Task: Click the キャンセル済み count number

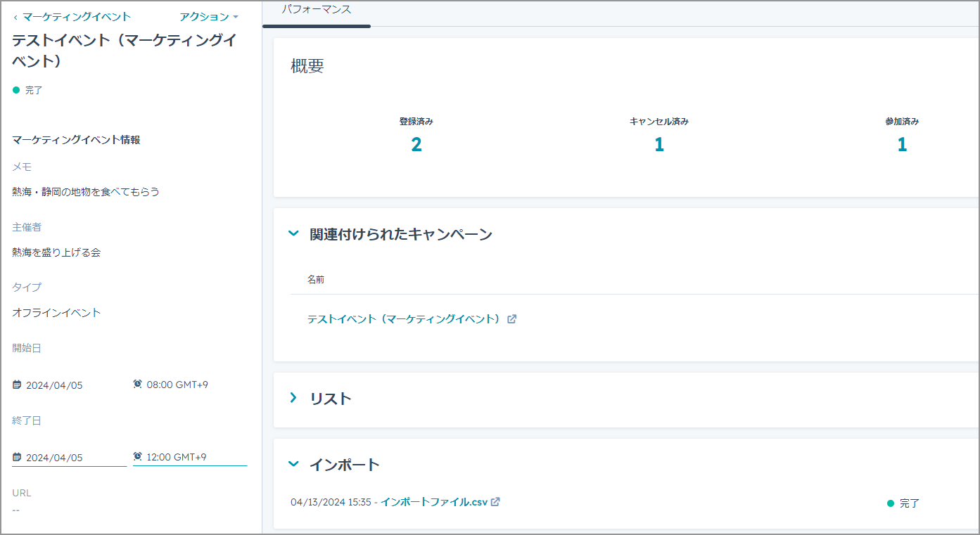Action: (x=659, y=145)
